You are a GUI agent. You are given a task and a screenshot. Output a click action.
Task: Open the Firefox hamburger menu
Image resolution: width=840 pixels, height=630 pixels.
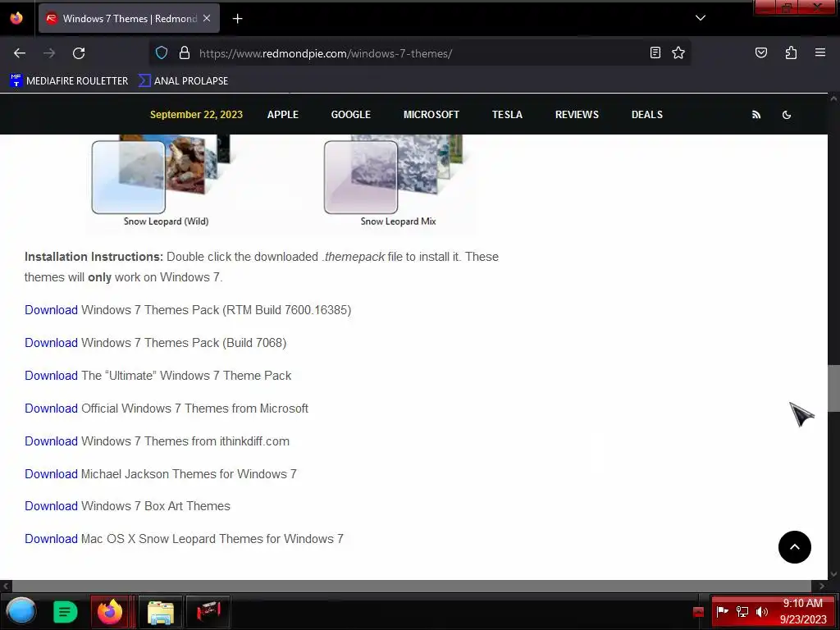point(819,52)
